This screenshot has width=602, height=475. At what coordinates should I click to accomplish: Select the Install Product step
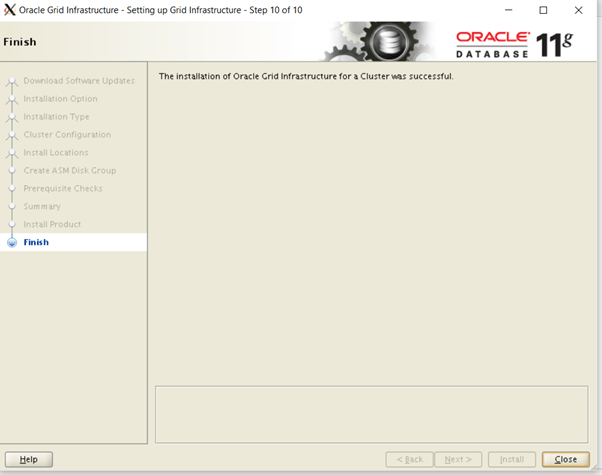point(52,224)
